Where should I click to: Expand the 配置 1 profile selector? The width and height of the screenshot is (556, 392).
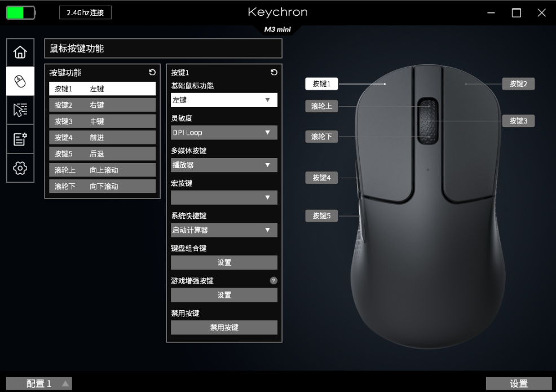coord(39,384)
